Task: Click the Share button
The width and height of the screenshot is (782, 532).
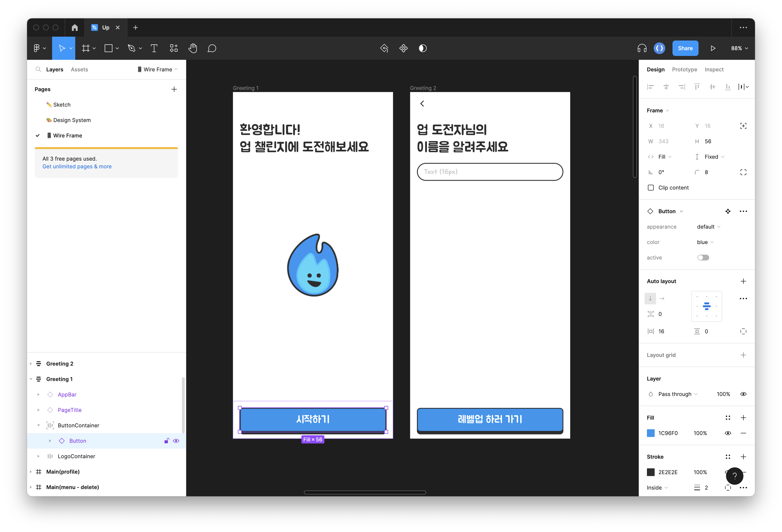Action: pos(685,48)
